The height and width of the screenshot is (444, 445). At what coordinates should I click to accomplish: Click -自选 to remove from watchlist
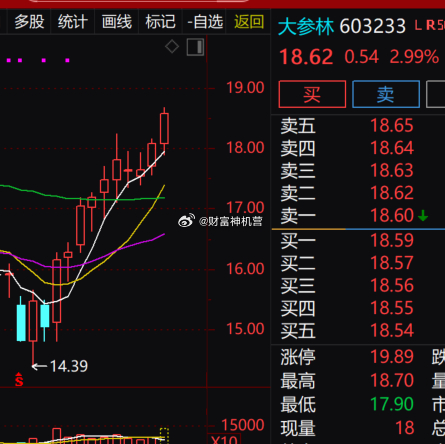(205, 22)
